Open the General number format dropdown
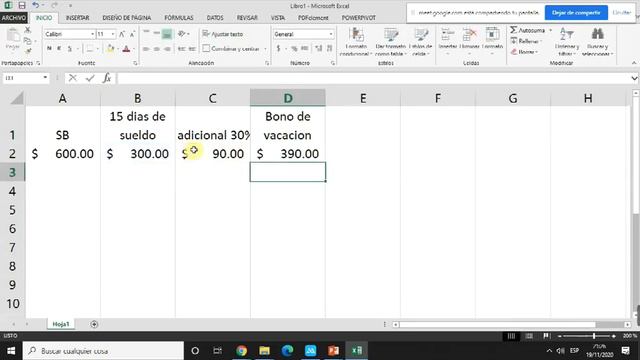 331,34
